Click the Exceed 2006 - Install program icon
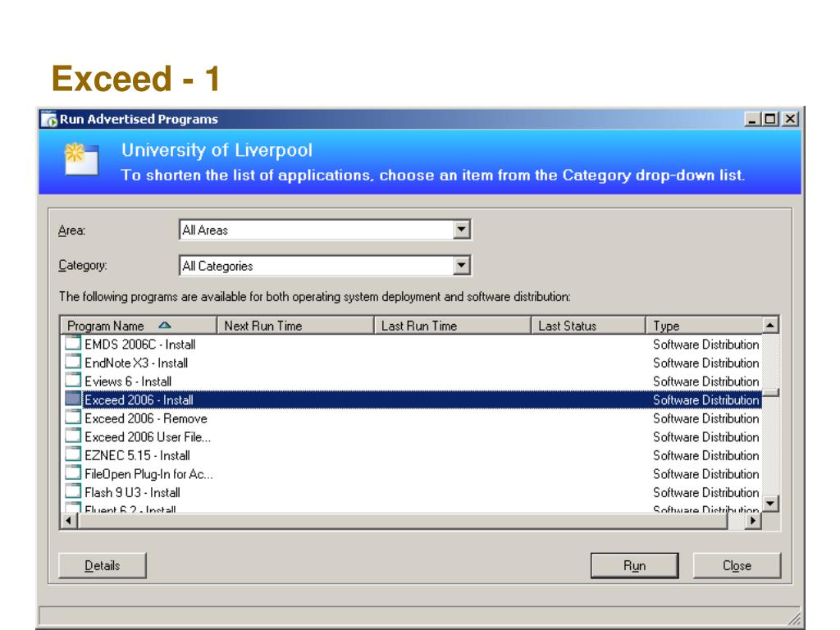Screen dimensions: 840x630 click(73, 399)
